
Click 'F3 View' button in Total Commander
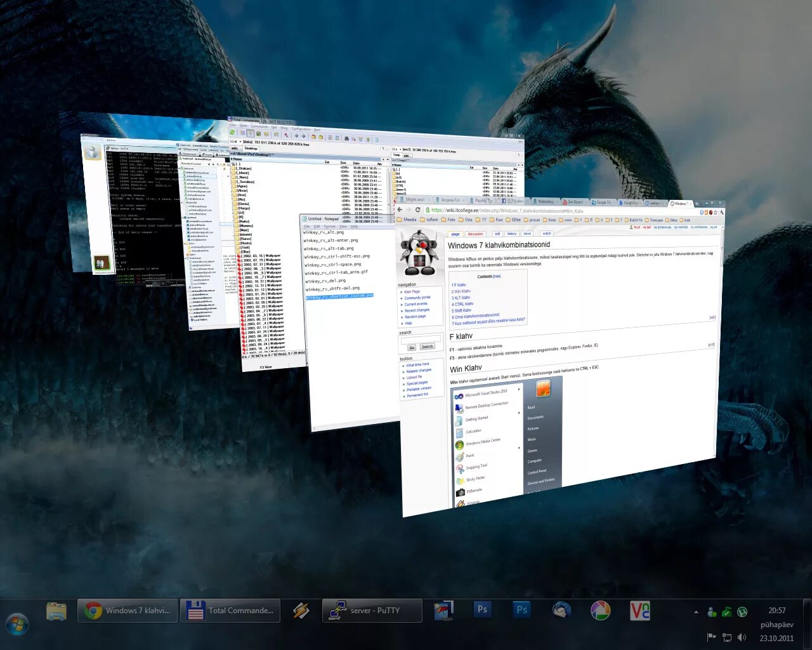[266, 367]
